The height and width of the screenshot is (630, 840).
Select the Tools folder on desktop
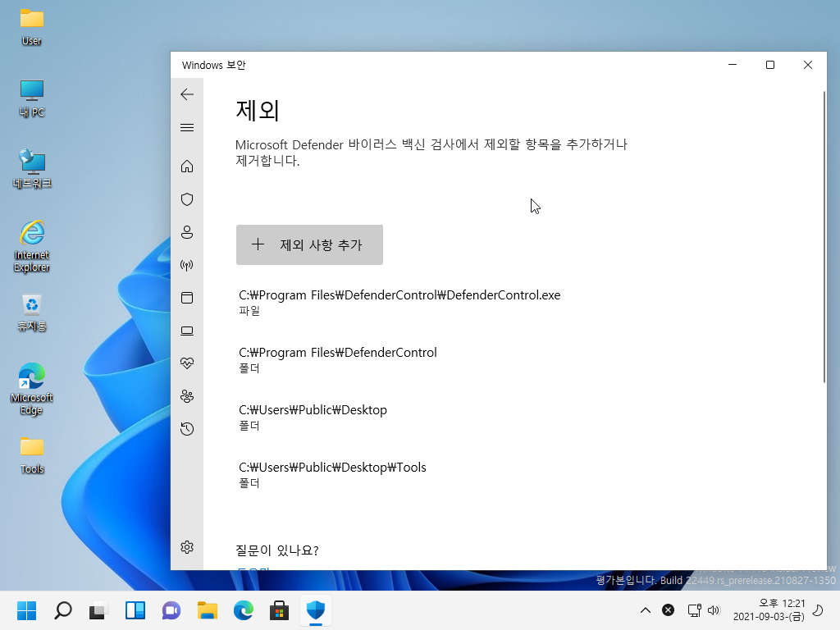[x=32, y=455]
